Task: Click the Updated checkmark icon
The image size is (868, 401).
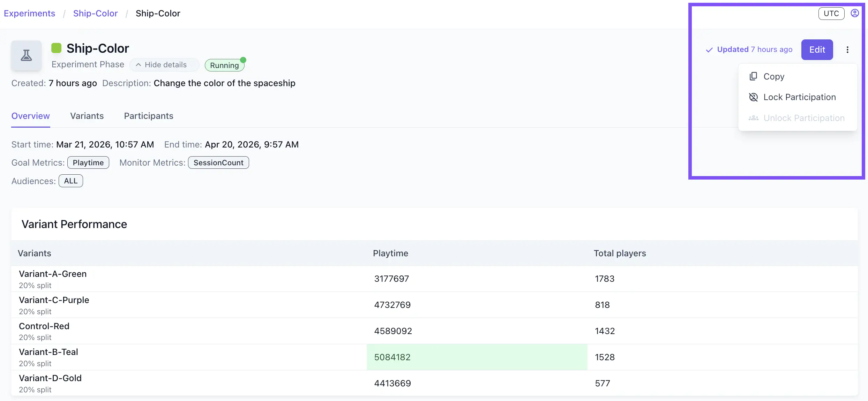Action: click(x=709, y=50)
